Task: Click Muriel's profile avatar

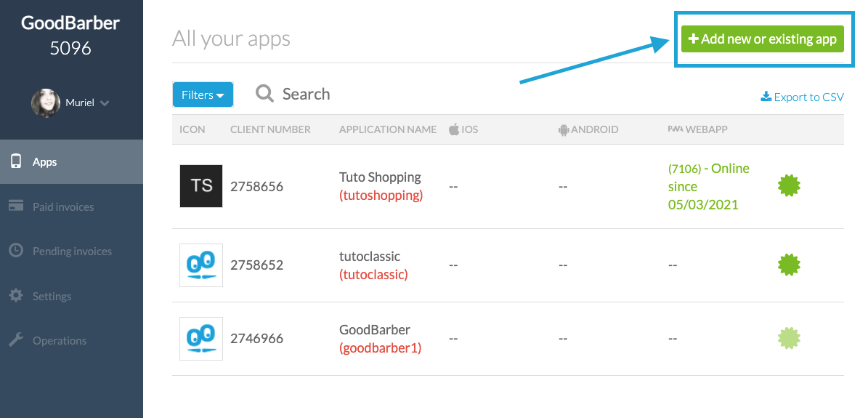Action: tap(46, 103)
